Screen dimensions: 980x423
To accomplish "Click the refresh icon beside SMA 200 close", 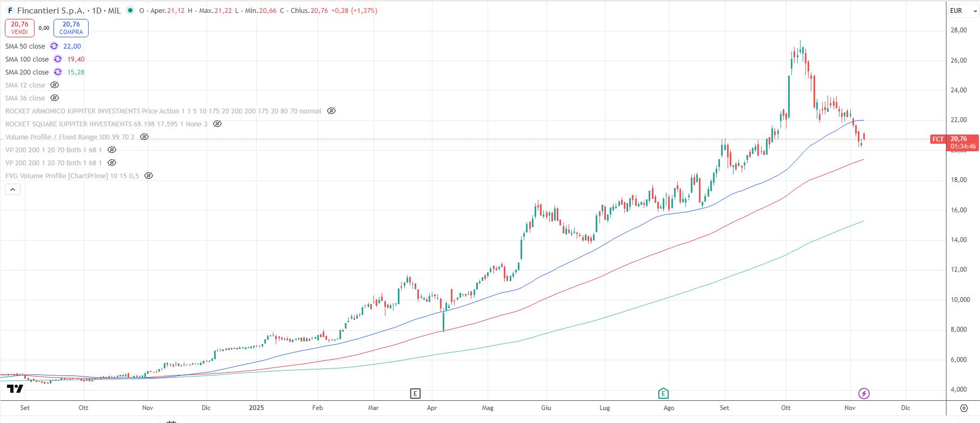I will point(58,72).
